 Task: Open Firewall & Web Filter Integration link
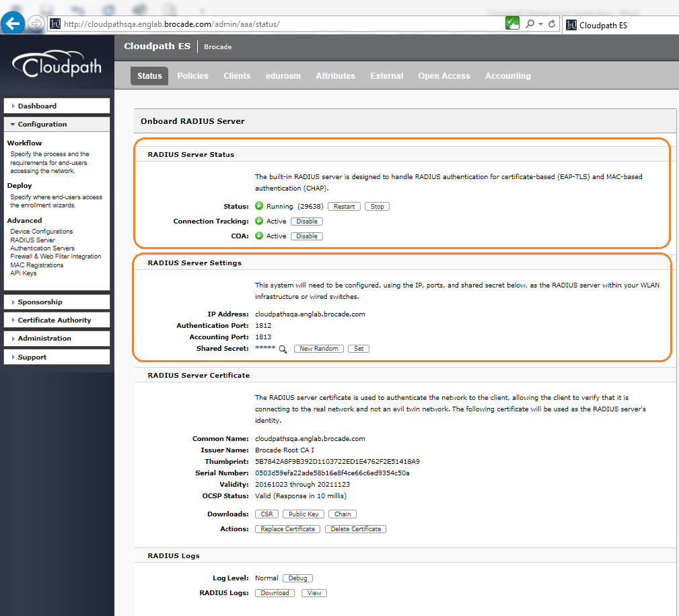click(x=56, y=256)
